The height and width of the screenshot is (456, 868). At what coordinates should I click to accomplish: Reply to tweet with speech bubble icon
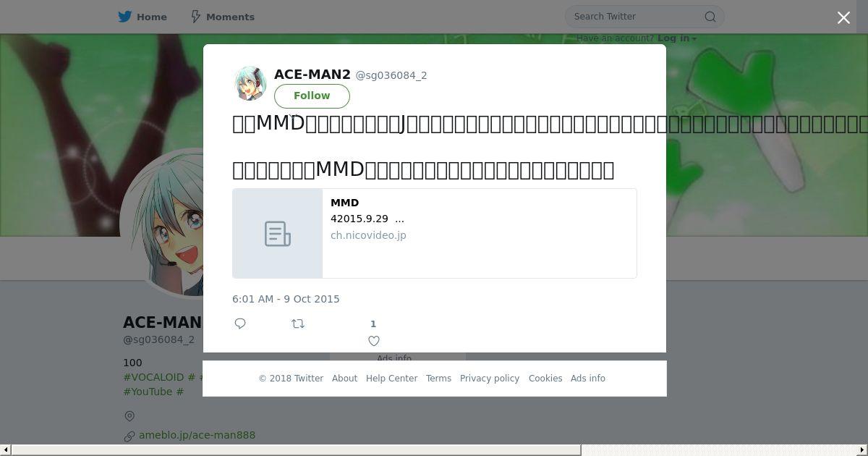coord(240,324)
